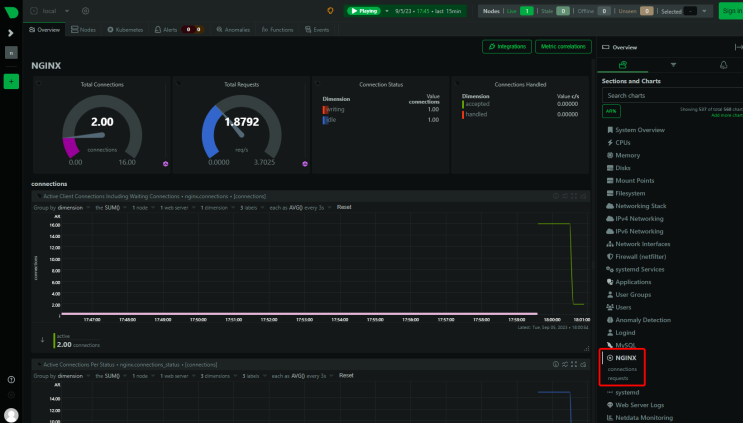Go to Web Server Logs section

point(640,405)
